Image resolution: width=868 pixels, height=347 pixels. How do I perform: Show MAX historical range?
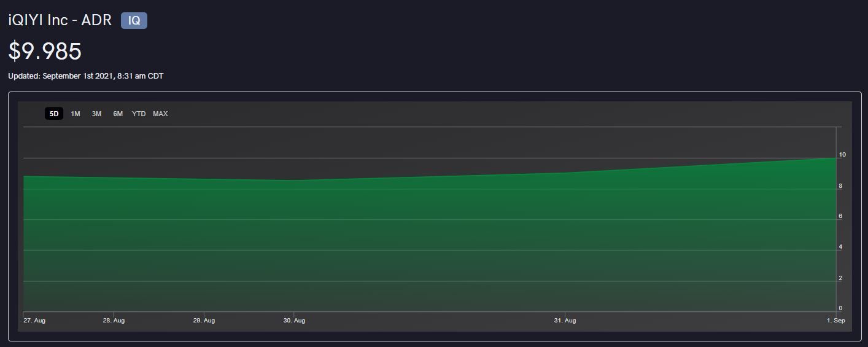click(x=160, y=114)
